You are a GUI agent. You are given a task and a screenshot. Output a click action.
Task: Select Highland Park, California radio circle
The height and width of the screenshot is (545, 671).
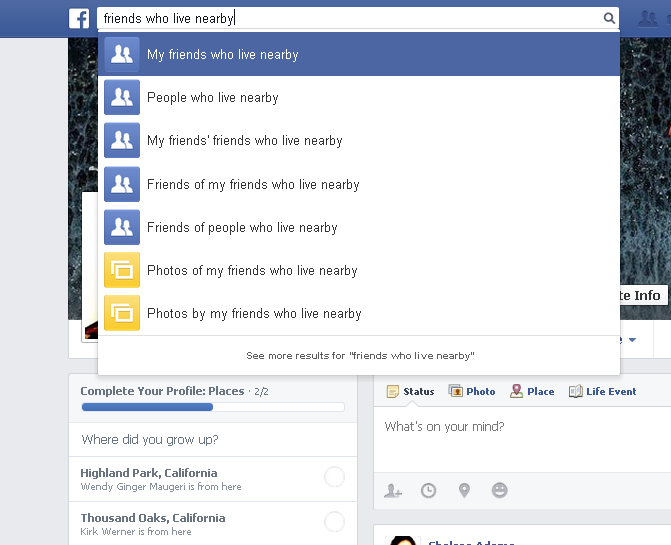tap(334, 477)
